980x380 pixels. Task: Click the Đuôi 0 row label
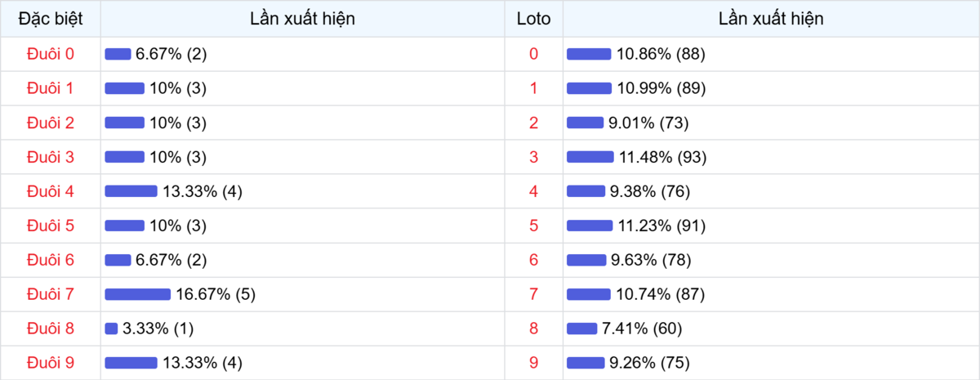click(x=51, y=54)
